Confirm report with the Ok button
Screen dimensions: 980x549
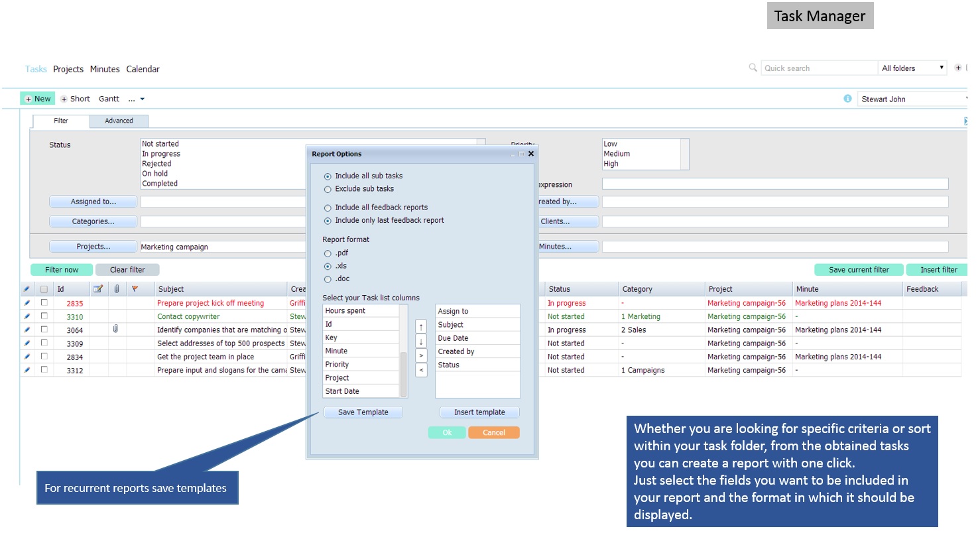(x=448, y=433)
